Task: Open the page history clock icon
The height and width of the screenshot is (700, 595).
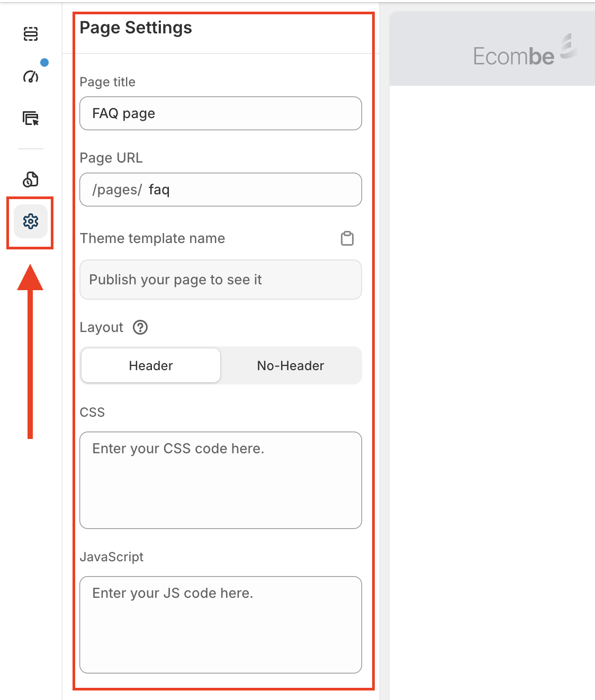Action: tap(31, 180)
